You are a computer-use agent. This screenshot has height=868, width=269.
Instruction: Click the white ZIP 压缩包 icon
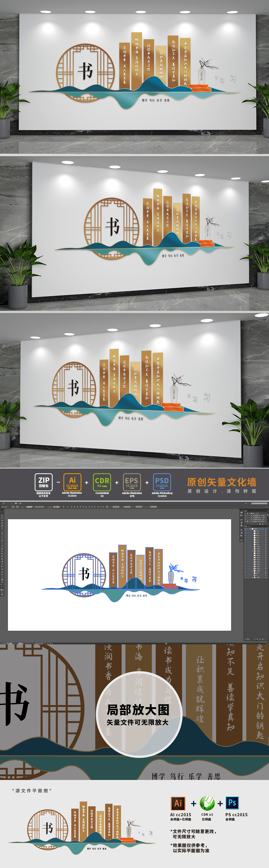pyautogui.click(x=44, y=482)
